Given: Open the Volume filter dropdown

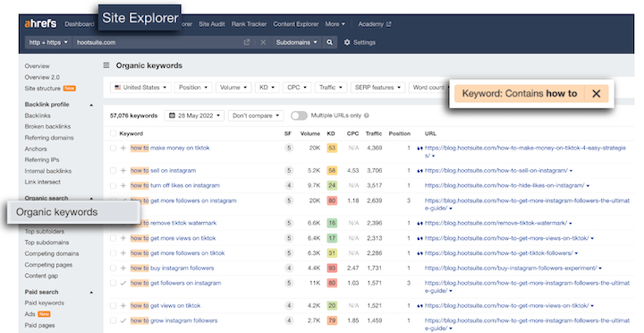Looking at the screenshot, I should click(233, 88).
